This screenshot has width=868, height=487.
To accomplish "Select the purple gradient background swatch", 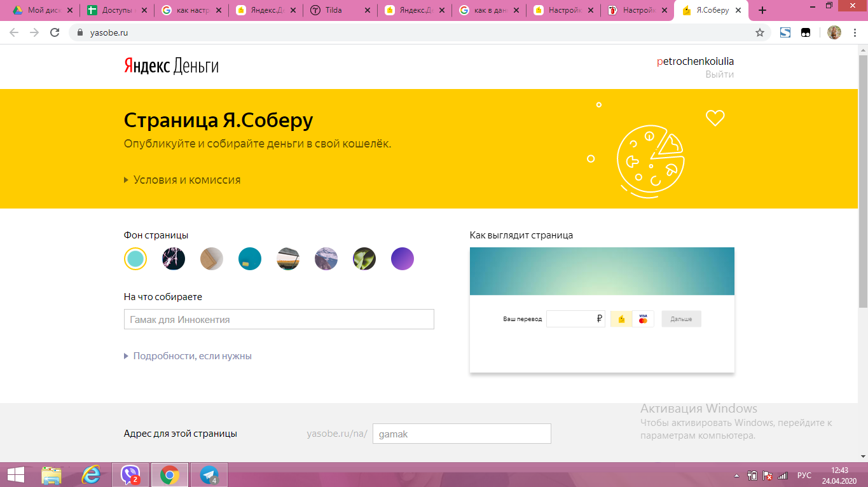I will [403, 259].
